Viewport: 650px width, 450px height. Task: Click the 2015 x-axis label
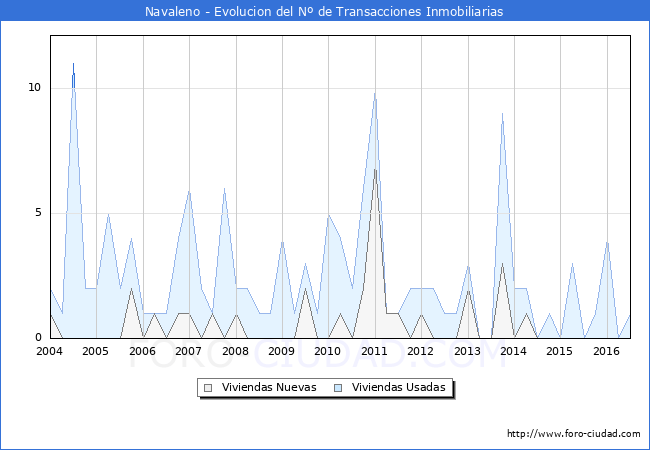pyautogui.click(x=559, y=351)
